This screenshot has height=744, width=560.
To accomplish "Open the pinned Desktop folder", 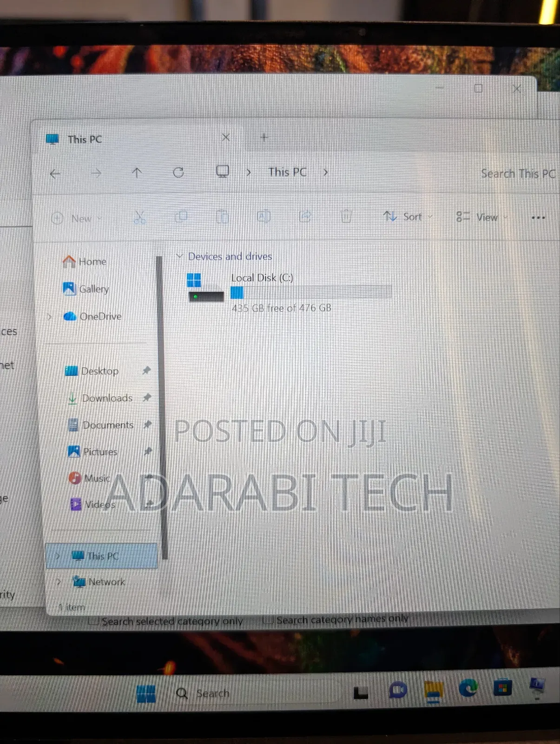I will (92, 371).
